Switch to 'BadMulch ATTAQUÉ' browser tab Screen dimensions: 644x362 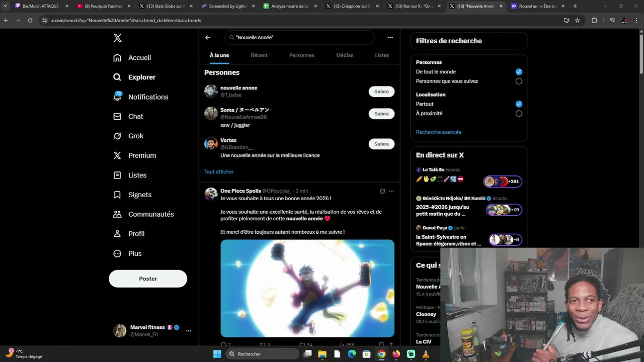point(41,6)
